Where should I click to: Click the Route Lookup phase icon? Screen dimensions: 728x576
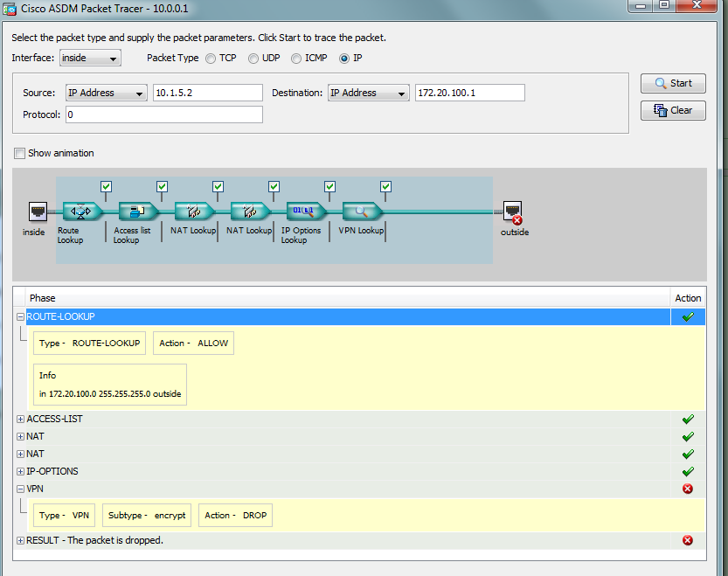82,212
